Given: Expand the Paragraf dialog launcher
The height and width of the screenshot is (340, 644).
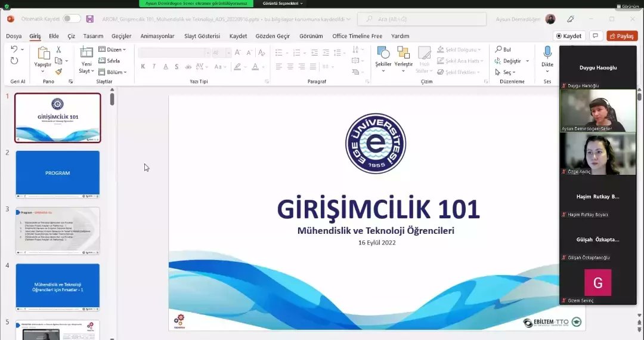Looking at the screenshot, I should [367, 82].
